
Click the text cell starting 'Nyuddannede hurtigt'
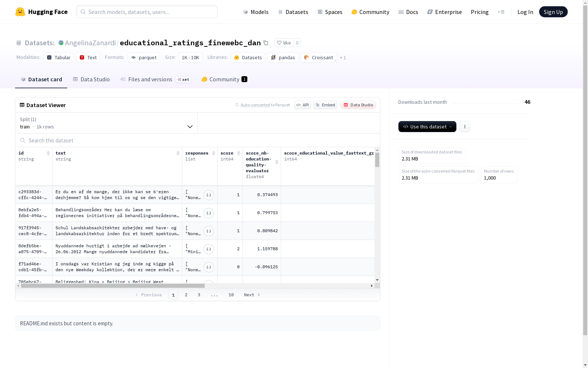117,249
